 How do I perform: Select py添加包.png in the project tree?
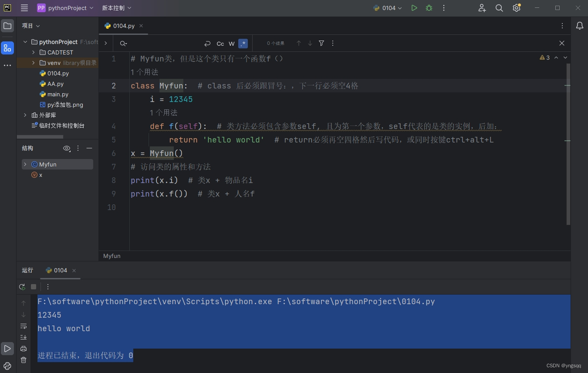point(61,105)
